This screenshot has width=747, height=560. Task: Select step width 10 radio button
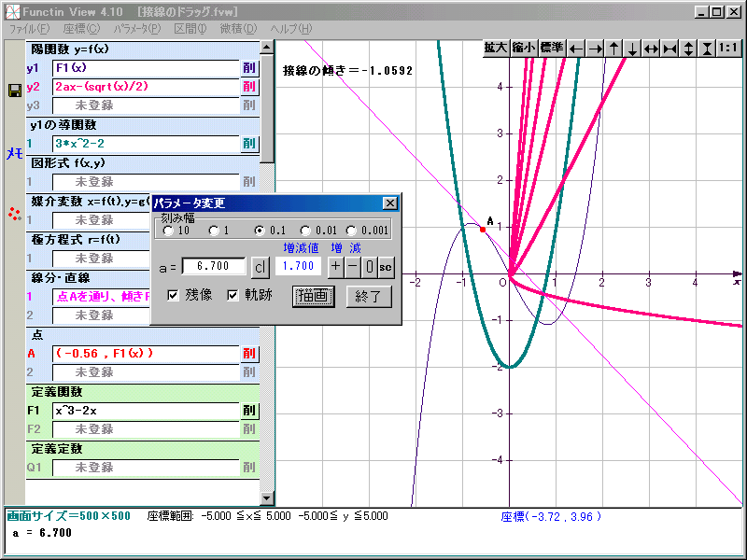[168, 231]
